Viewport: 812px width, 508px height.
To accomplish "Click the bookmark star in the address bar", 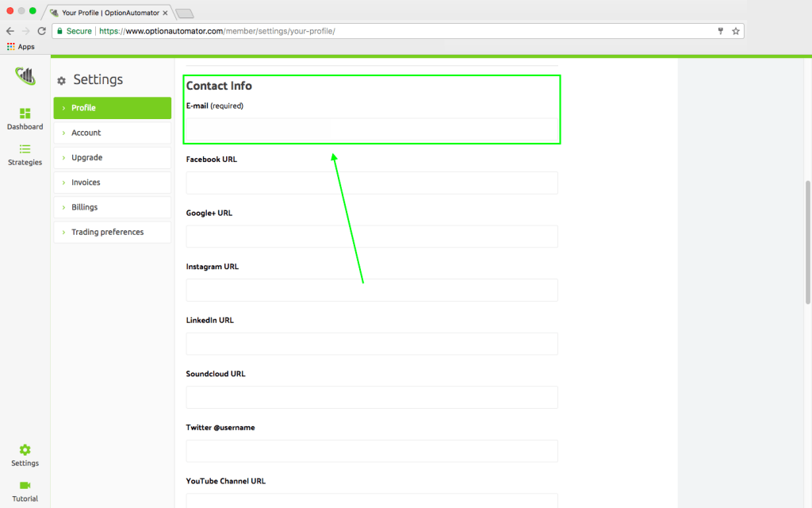I will pyautogui.click(x=736, y=31).
